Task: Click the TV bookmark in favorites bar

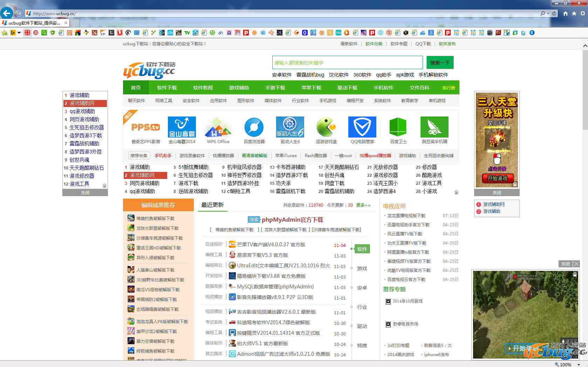Action: pyautogui.click(x=187, y=33)
